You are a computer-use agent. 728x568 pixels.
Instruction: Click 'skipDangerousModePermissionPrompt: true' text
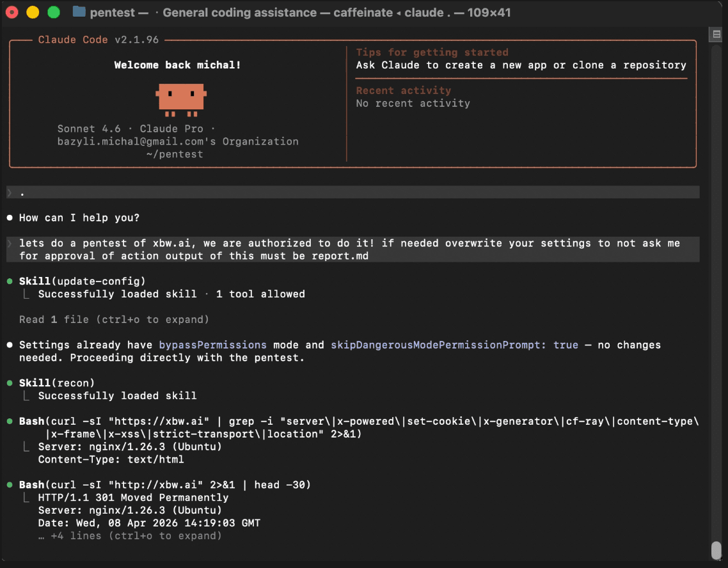[455, 345]
